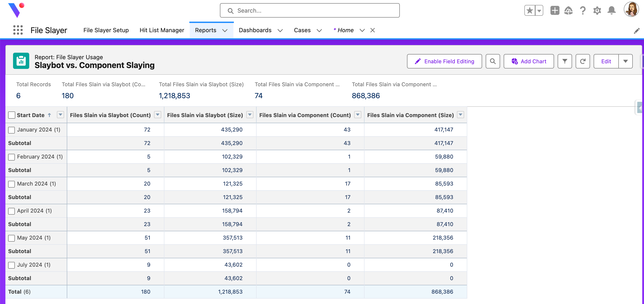Click the Add Chart button
The image size is (644, 304).
(x=528, y=61)
